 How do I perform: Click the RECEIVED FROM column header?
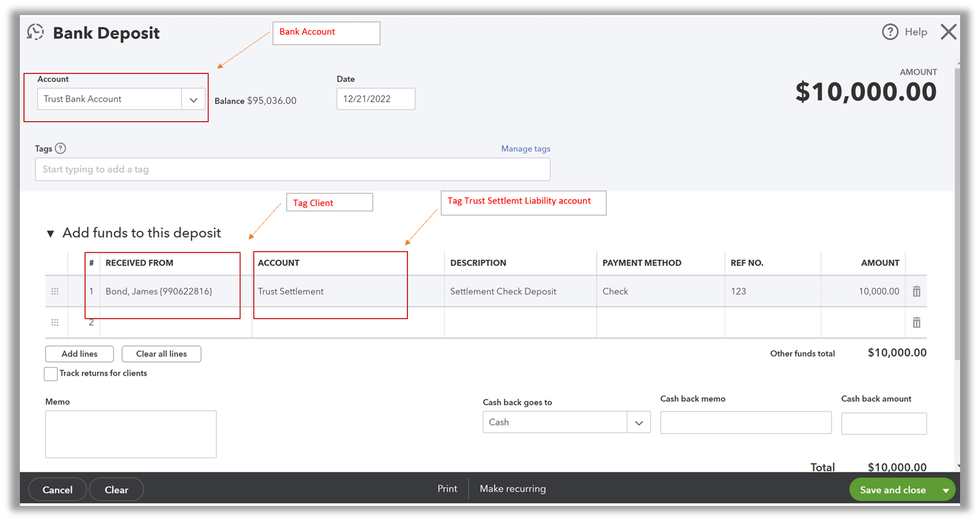coord(139,263)
